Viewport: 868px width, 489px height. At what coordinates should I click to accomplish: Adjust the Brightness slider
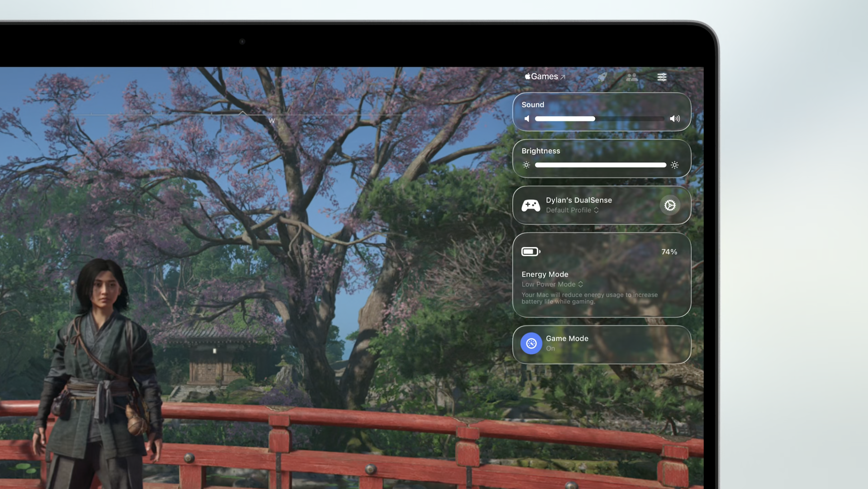tap(600, 165)
